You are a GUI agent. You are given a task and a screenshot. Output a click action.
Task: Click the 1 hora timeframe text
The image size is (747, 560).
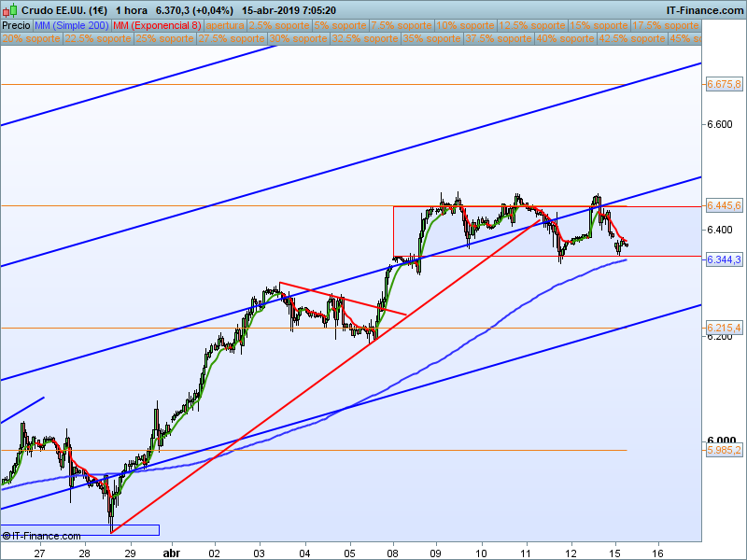[132, 10]
